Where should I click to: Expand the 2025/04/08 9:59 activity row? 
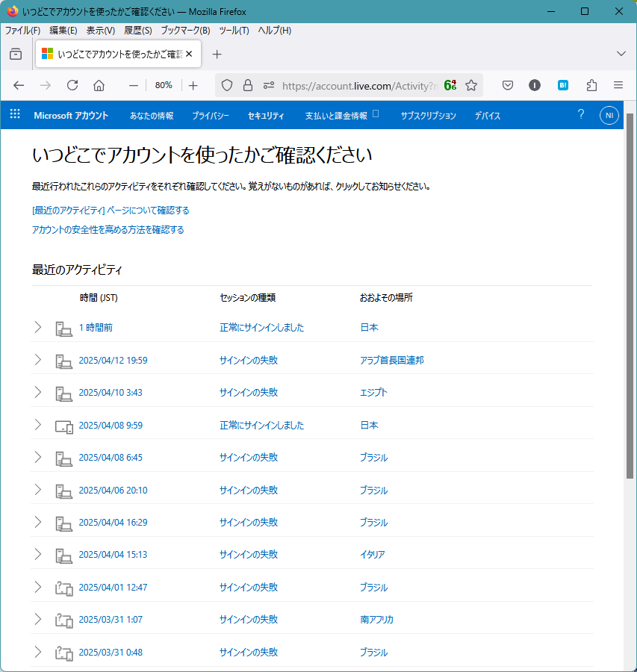pos(38,425)
